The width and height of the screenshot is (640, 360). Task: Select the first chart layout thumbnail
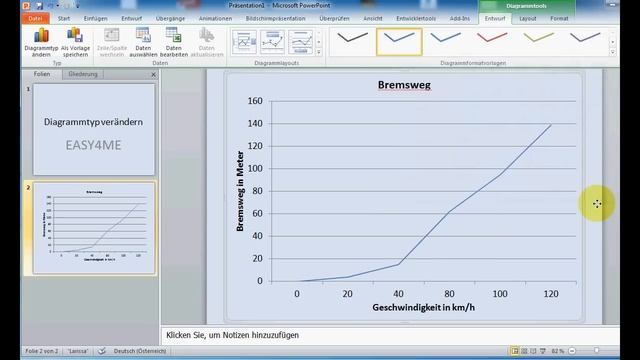click(244, 42)
